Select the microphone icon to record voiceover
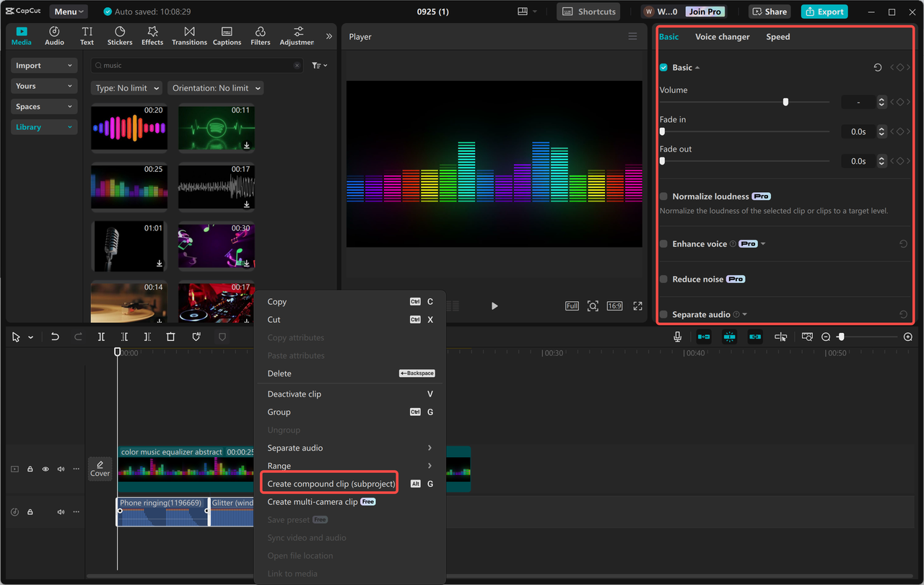The width and height of the screenshot is (924, 585). click(677, 336)
